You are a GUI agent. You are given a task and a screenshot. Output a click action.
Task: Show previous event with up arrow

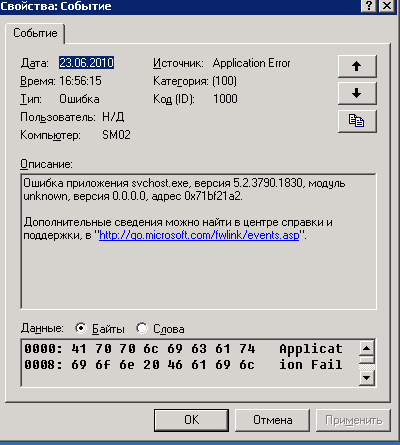tap(357, 66)
